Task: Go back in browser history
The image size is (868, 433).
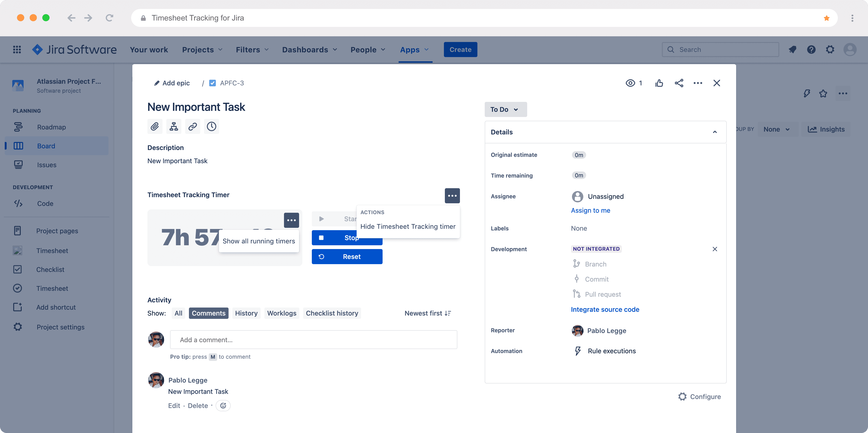Action: pos(71,18)
